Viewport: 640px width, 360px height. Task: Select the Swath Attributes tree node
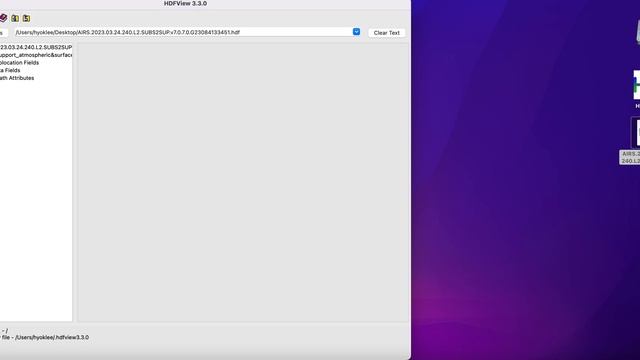pyautogui.click(x=17, y=78)
